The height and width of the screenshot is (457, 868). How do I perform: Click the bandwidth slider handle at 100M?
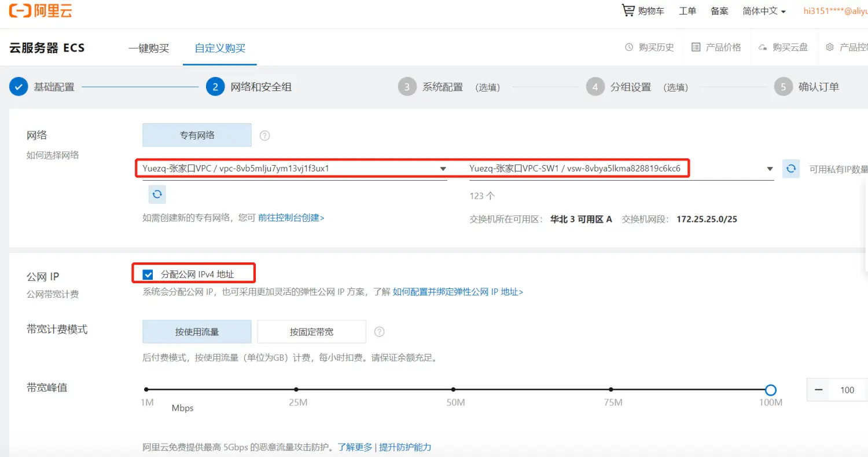[770, 390]
